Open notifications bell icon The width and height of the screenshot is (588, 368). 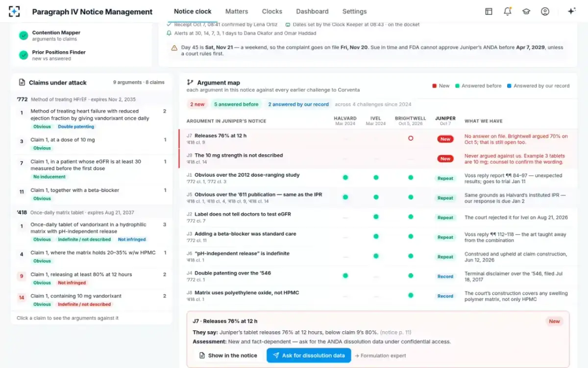pos(508,11)
